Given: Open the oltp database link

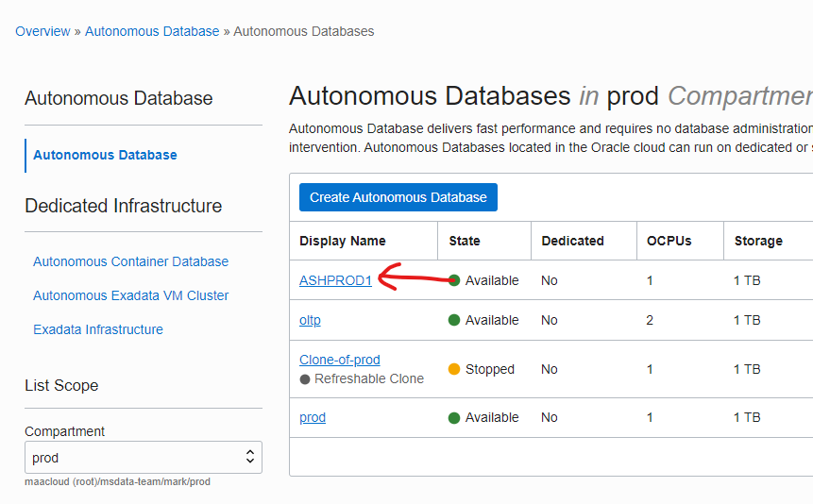Looking at the screenshot, I should tap(310, 320).
